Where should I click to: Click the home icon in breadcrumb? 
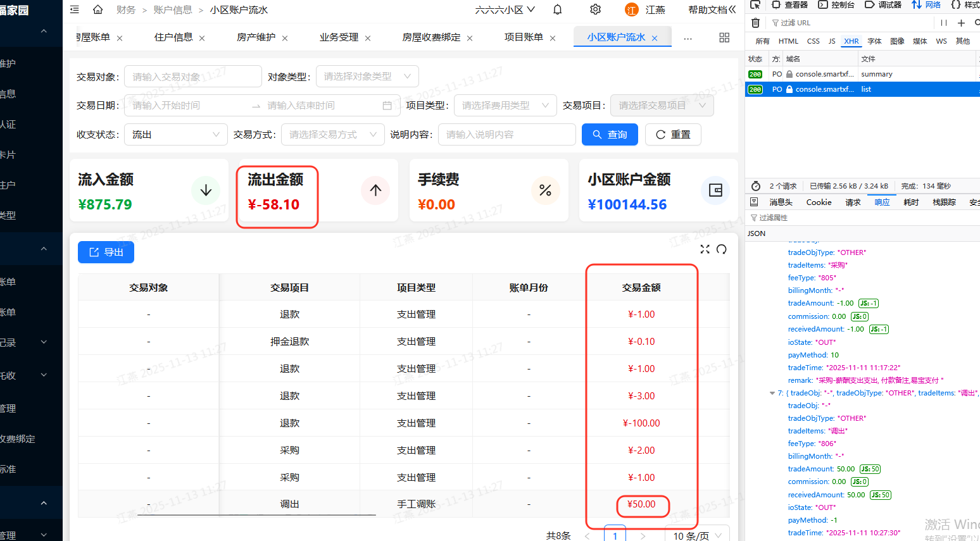click(97, 9)
